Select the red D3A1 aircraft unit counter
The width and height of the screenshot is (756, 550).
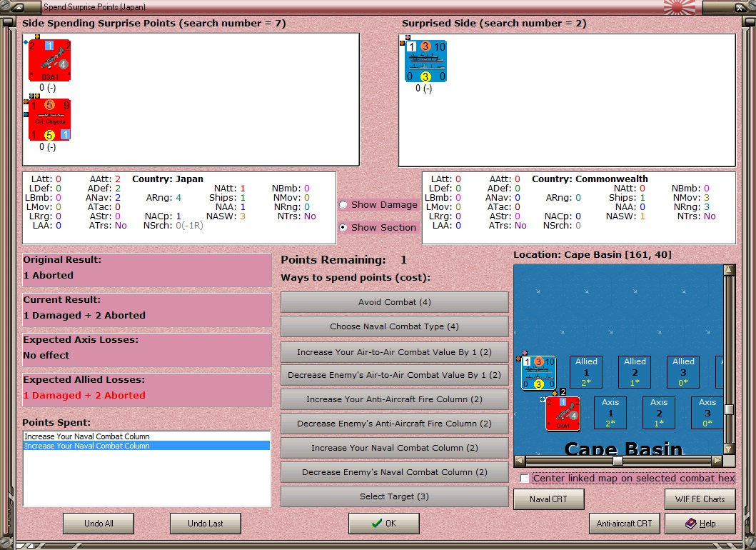[49, 60]
